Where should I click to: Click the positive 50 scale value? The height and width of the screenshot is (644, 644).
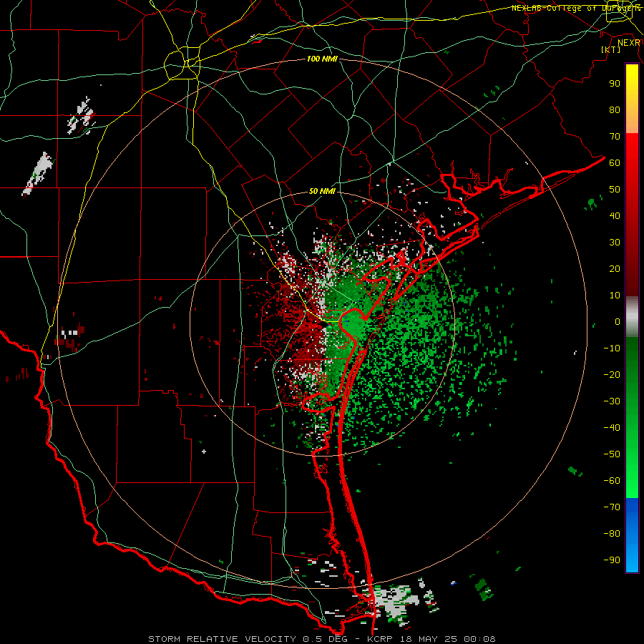(x=615, y=190)
